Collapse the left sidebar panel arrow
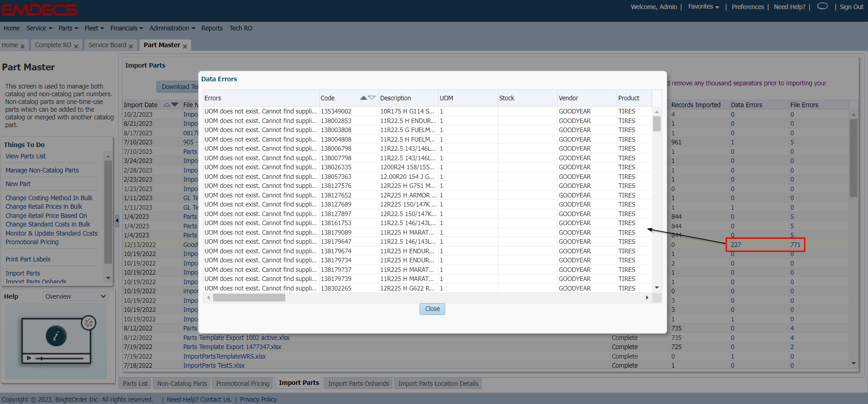Image resolution: width=868 pixels, height=404 pixels. click(x=117, y=221)
